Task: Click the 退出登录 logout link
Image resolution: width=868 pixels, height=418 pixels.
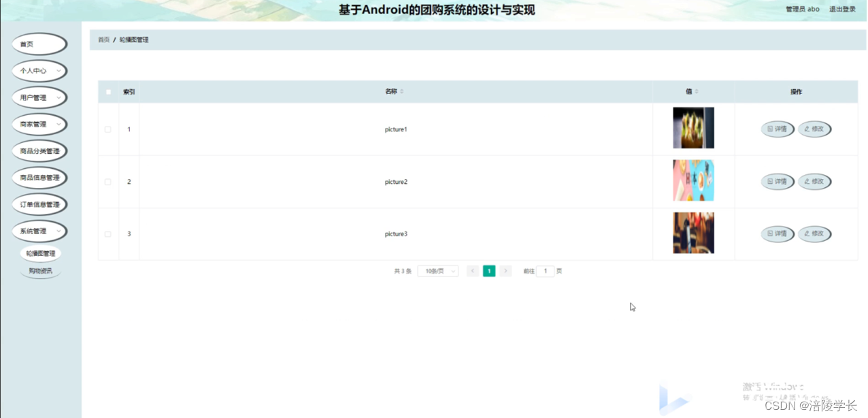Action: (842, 10)
